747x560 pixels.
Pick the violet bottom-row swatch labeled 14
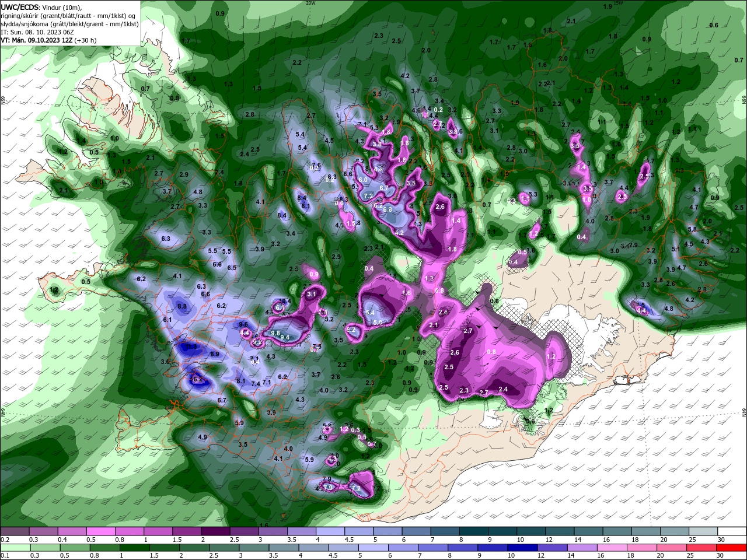click(583, 548)
